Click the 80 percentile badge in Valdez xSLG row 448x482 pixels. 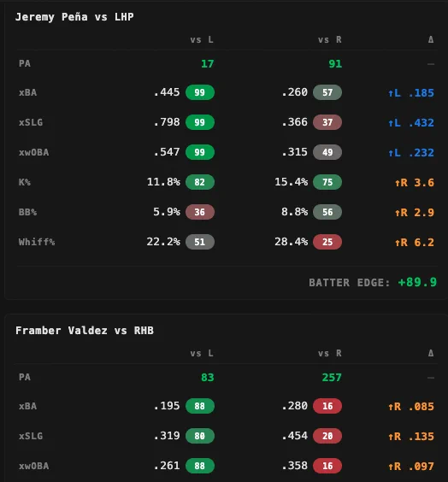coord(200,436)
